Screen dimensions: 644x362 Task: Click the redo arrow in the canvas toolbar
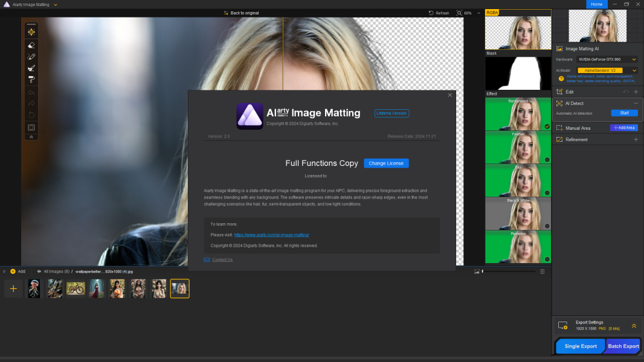click(31, 103)
